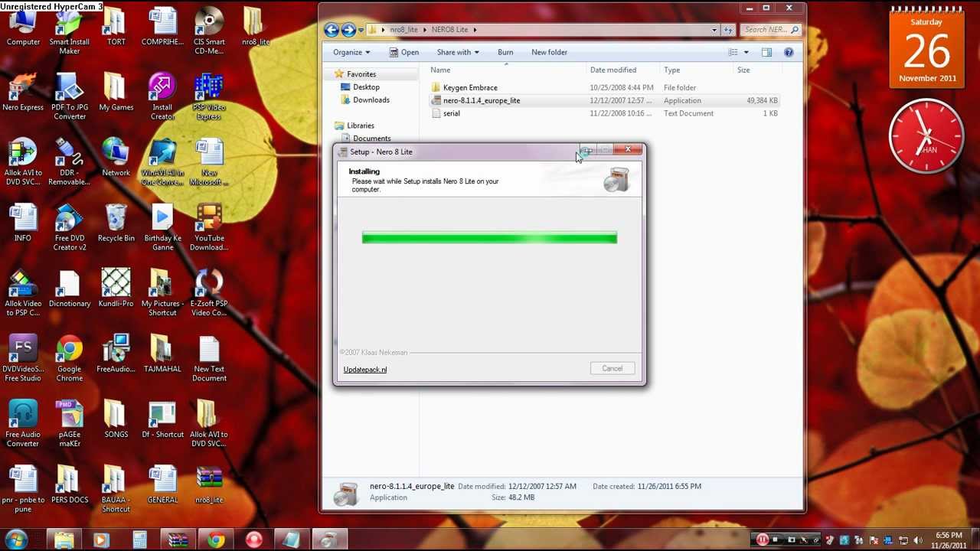Launch DVDVideoS... Free Studio icon
The width and height of the screenshot is (980, 551).
[23, 359]
